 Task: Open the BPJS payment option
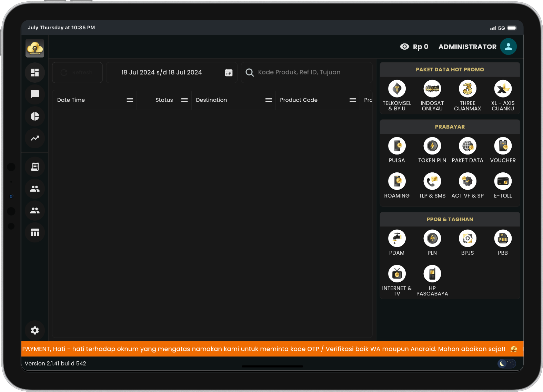coord(467,239)
